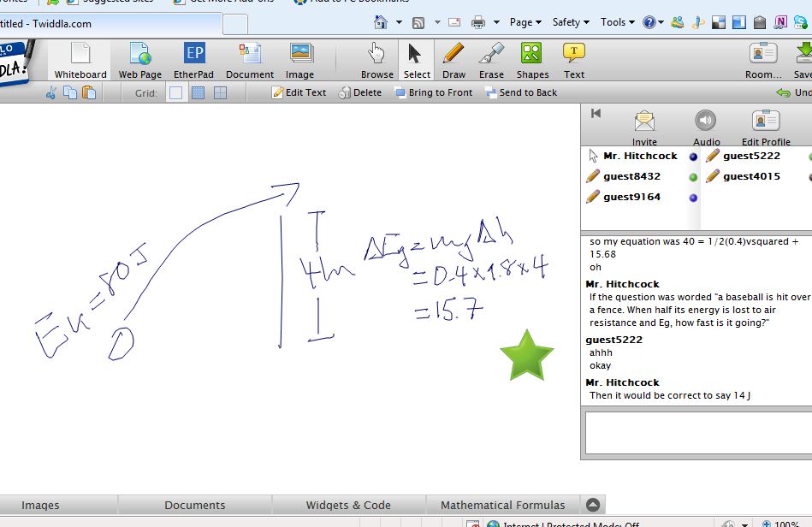Expand the Print dropdown arrow
This screenshot has height=527, width=812.
(496, 22)
